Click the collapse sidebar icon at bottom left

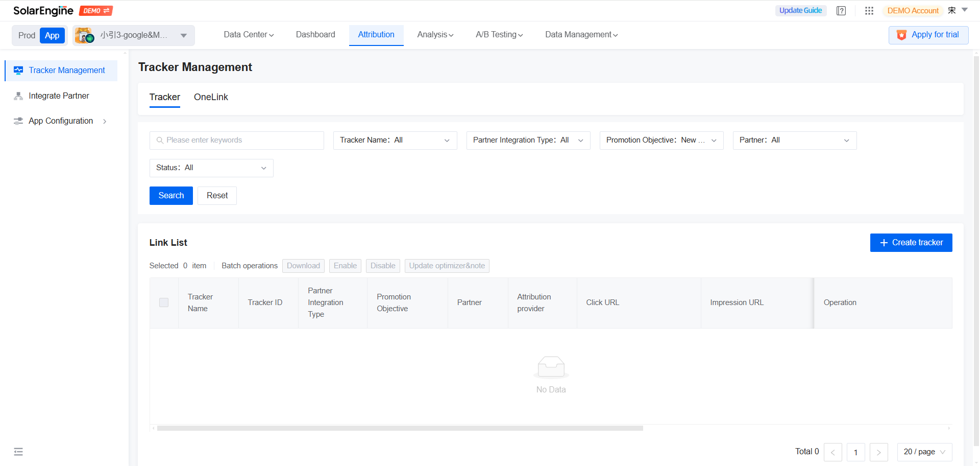(x=18, y=452)
